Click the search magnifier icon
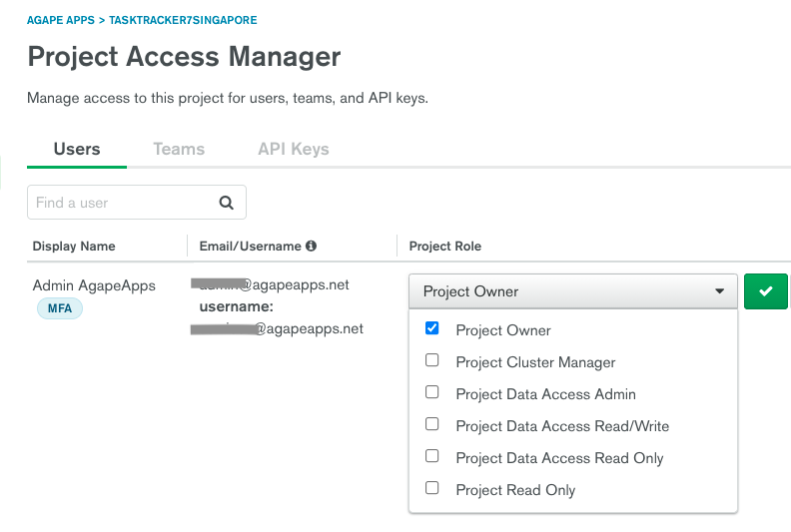 tap(227, 203)
